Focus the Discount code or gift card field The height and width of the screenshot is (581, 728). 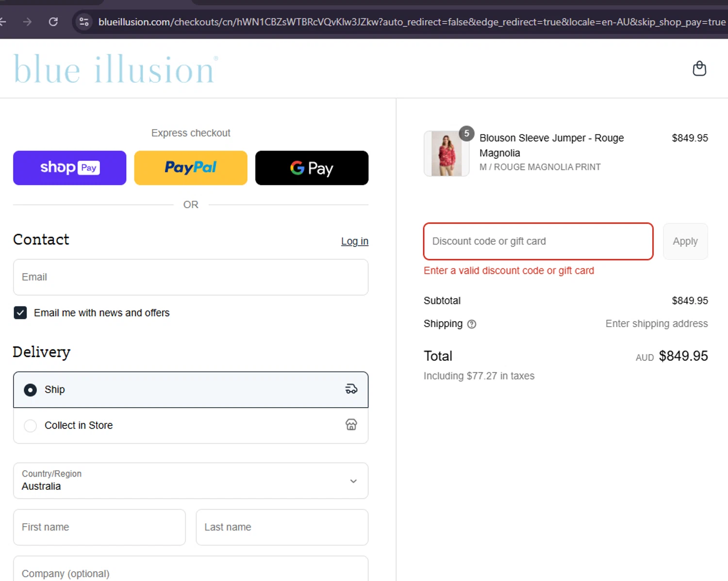pyautogui.click(x=538, y=241)
